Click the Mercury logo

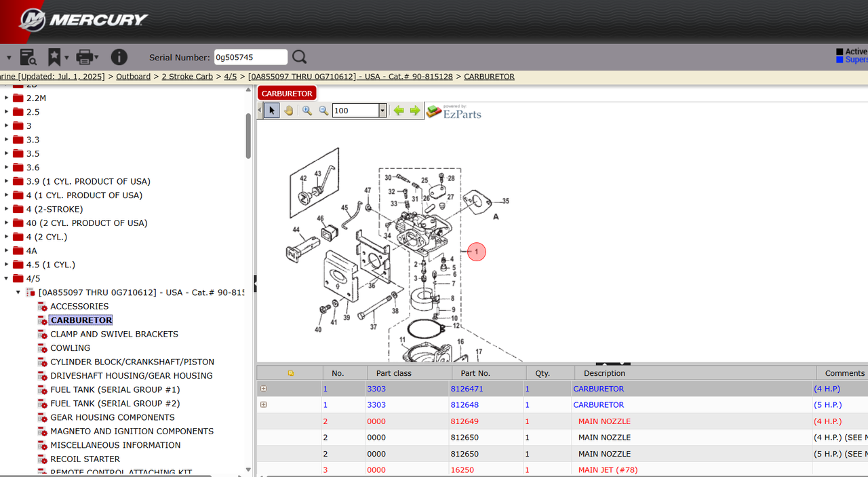point(83,20)
